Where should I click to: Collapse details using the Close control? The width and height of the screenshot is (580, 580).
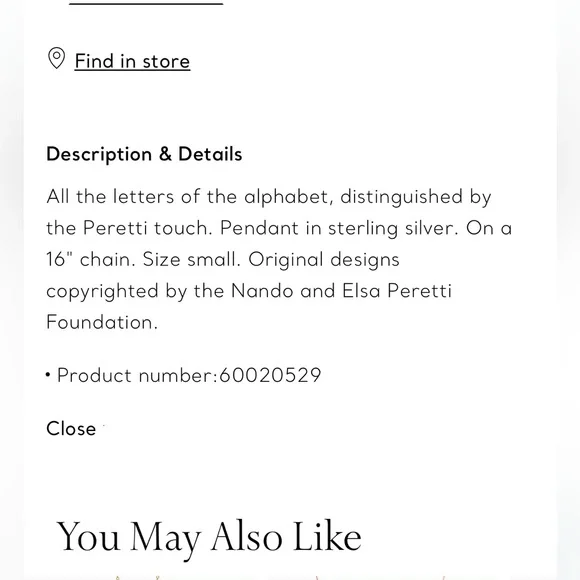click(71, 429)
